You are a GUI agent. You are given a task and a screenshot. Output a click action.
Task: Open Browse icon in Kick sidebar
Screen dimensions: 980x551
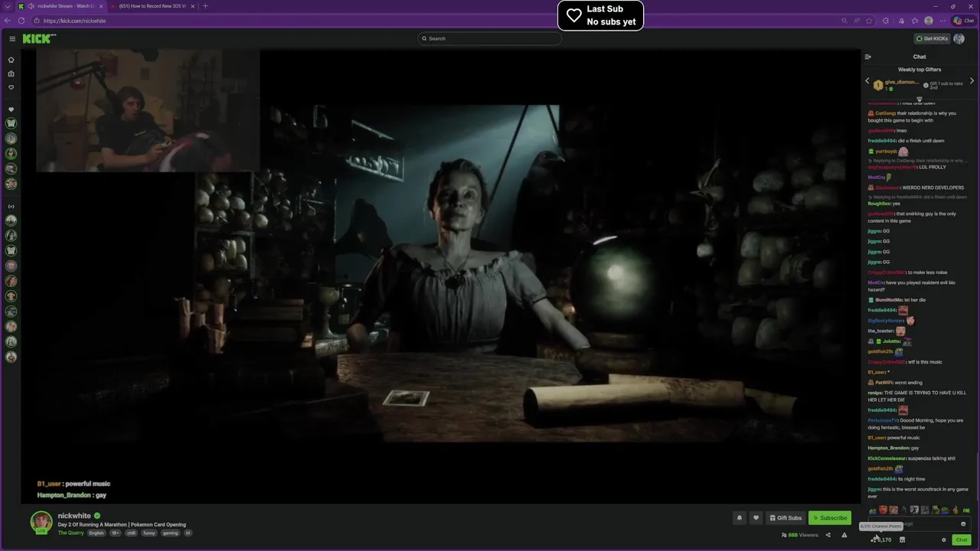11,73
